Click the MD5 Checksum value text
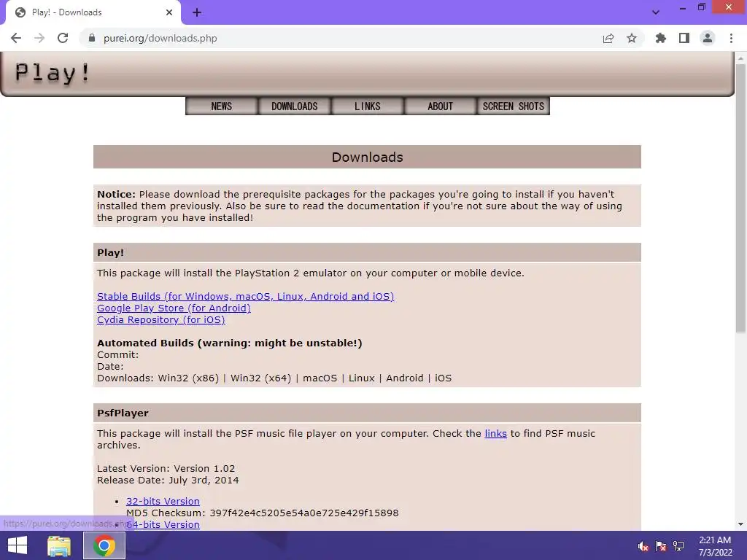 304,513
